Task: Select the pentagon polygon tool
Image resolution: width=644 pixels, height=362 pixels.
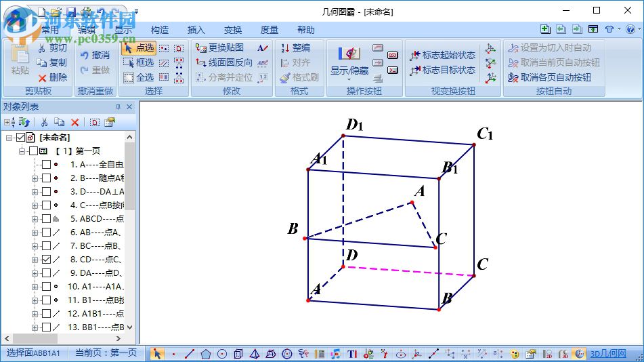Action: (x=206, y=354)
